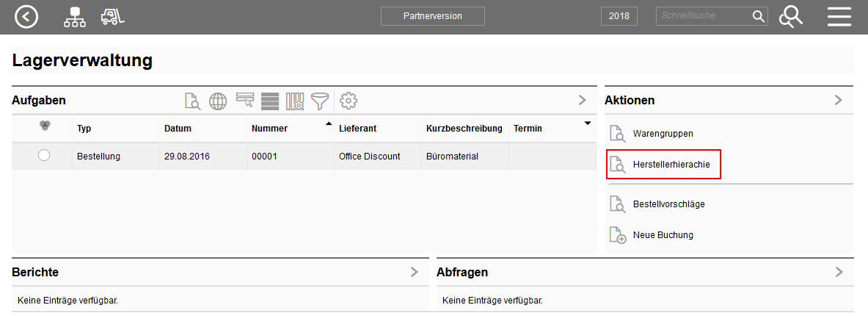Expand the Abfragen panel chevron
Viewport: 868px width, 316px height.
pyautogui.click(x=839, y=272)
